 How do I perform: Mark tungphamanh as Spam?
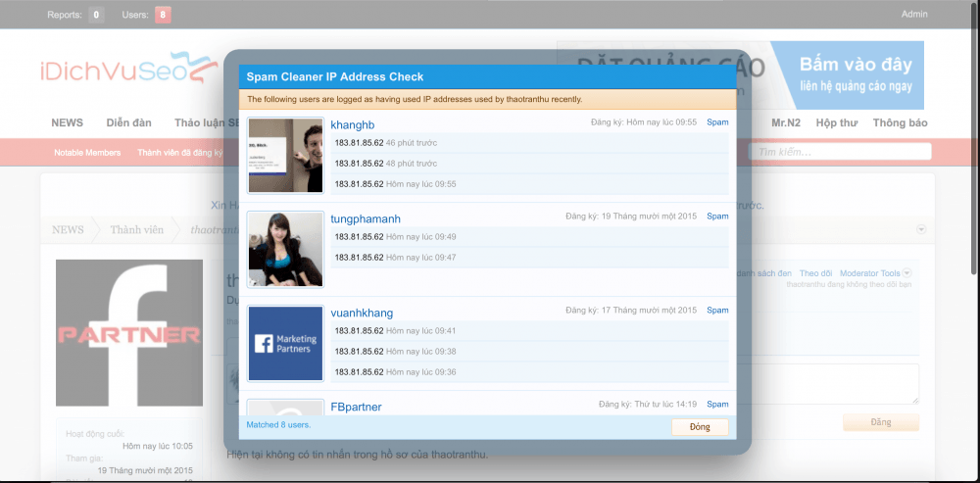tap(717, 217)
